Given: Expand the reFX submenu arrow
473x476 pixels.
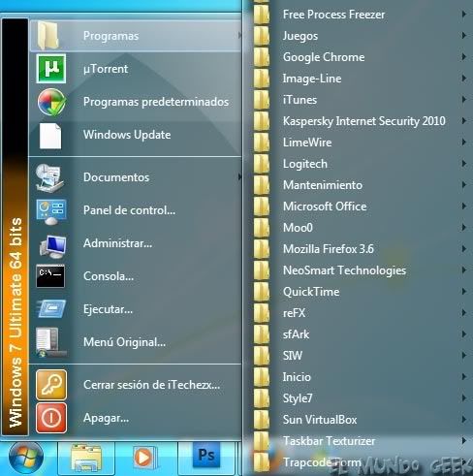Looking at the screenshot, I should tap(464, 312).
